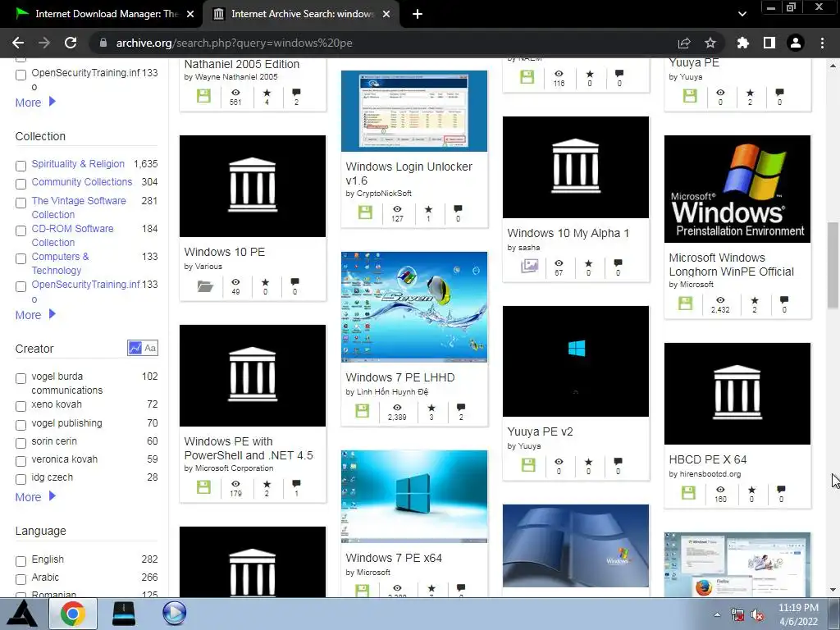Click the reviews bubble under Windows 10 PE
The width and height of the screenshot is (840, 630).
294,282
